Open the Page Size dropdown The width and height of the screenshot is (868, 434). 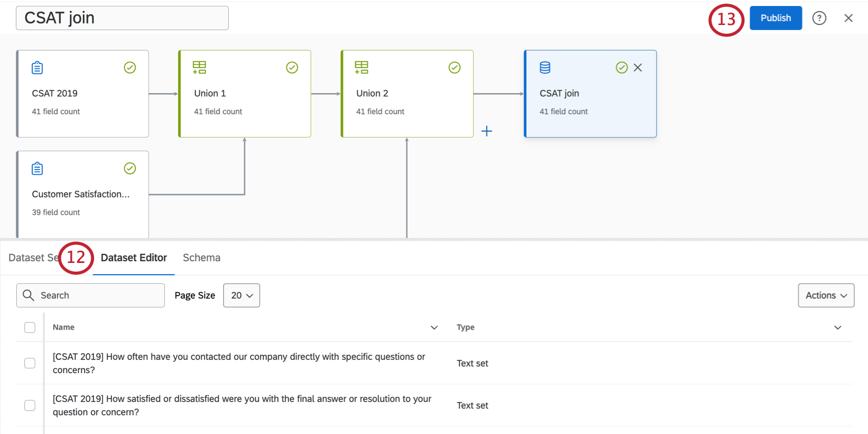click(242, 296)
